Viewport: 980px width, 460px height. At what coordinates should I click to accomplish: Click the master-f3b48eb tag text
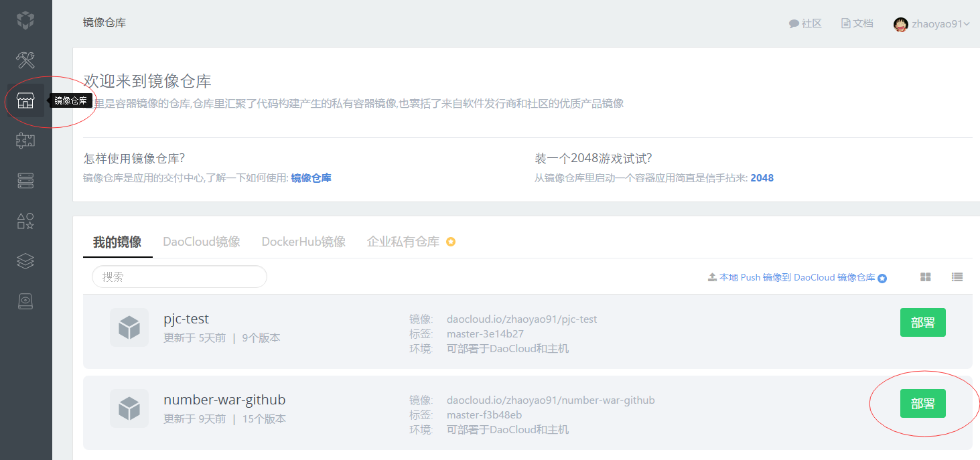pos(484,415)
